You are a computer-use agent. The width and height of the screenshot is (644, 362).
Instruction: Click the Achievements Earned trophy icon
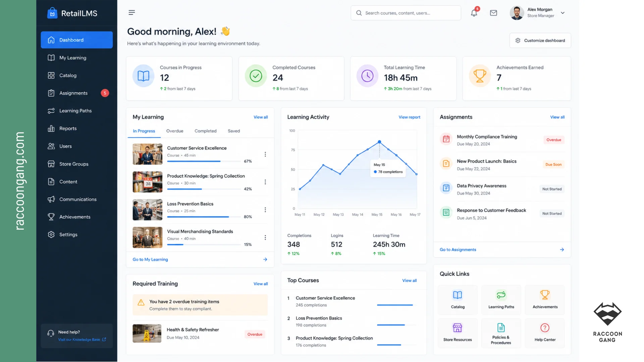click(480, 76)
